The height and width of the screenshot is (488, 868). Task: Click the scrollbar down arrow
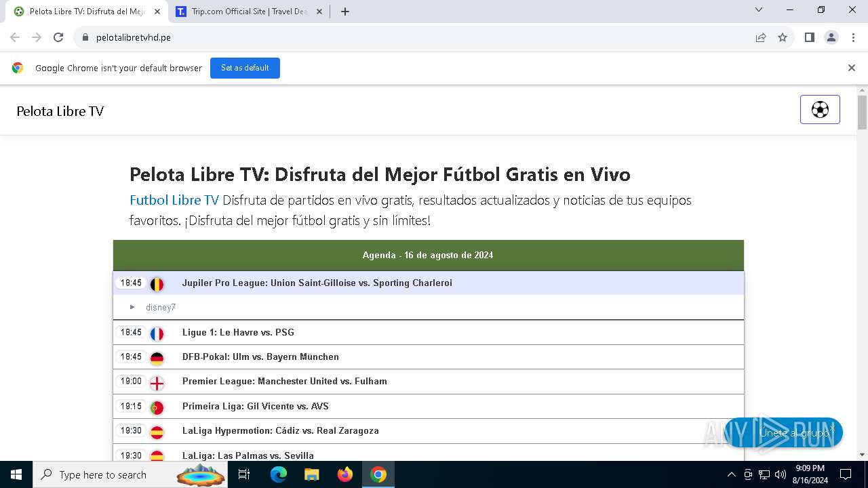862,455
